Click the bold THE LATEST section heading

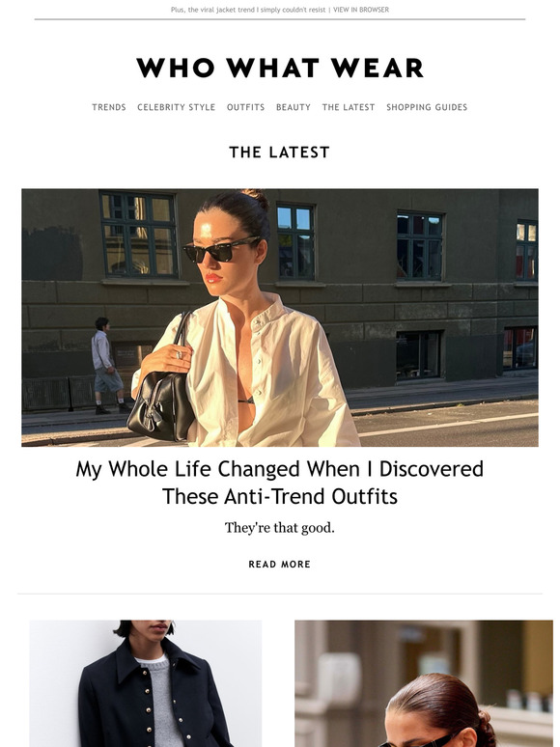coord(280,152)
